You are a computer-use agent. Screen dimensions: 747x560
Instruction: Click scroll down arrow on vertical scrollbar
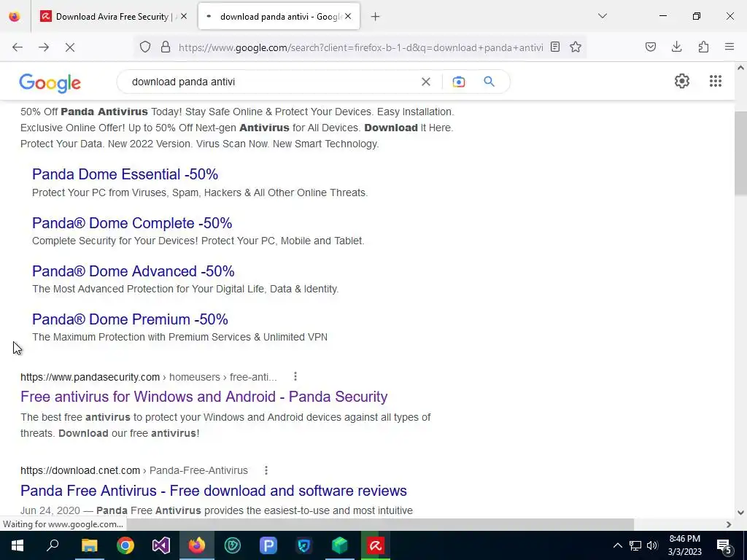tap(740, 513)
